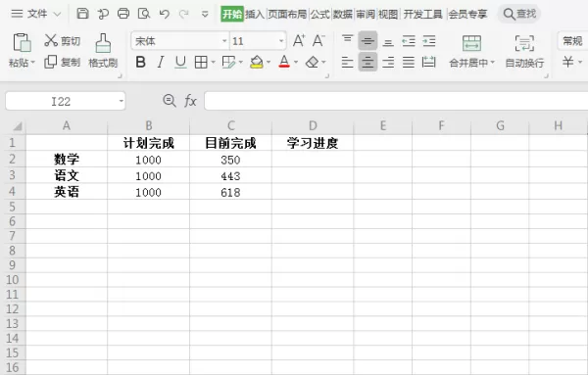The image size is (588, 375).
Task: Open the 文件 menu dropdown arrow
Action: coord(57,15)
